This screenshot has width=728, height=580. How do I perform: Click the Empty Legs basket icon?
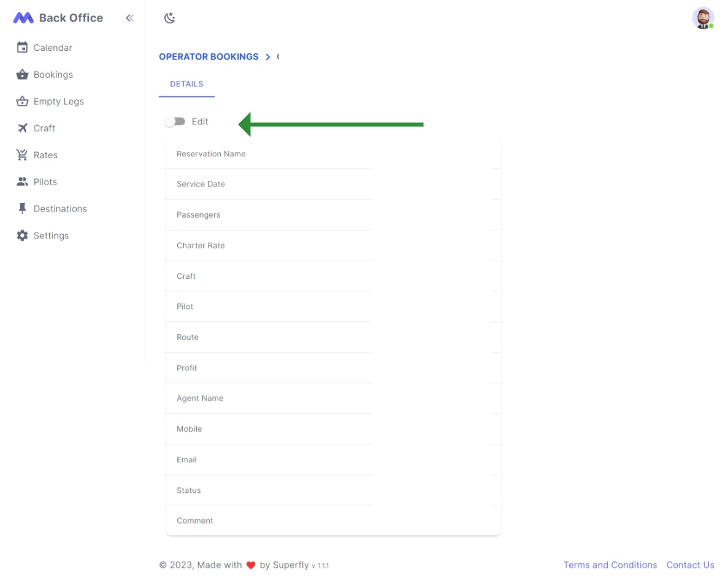[22, 102]
